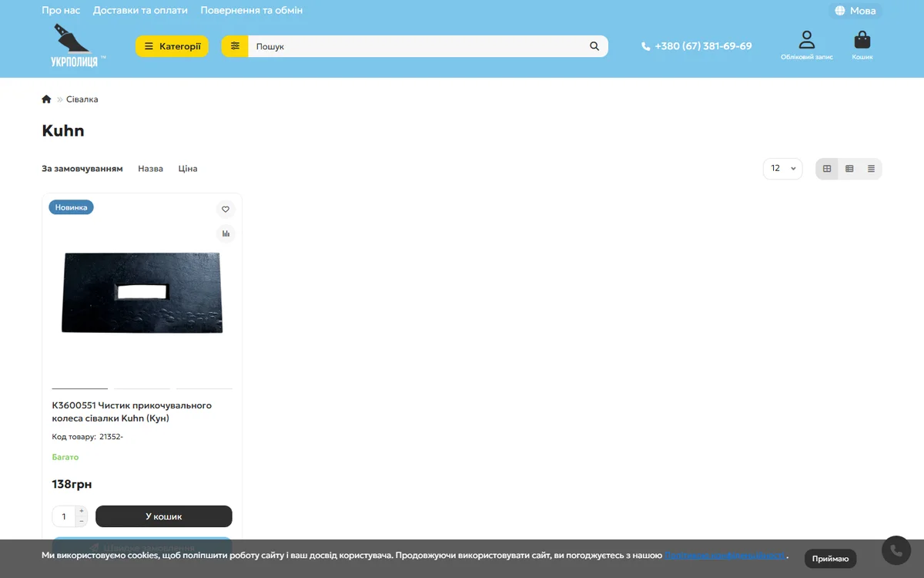
Task: Sort products by Назва
Action: [150, 169]
